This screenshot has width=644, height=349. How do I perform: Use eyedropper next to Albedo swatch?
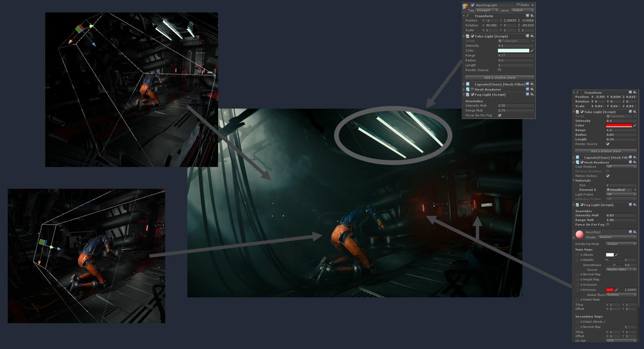click(617, 255)
